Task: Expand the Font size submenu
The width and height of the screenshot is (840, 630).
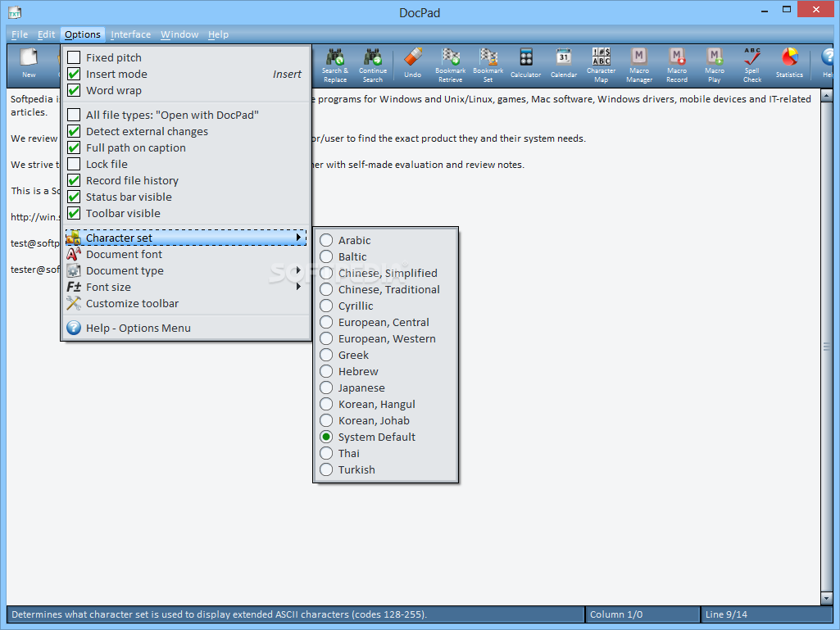Action: [186, 287]
